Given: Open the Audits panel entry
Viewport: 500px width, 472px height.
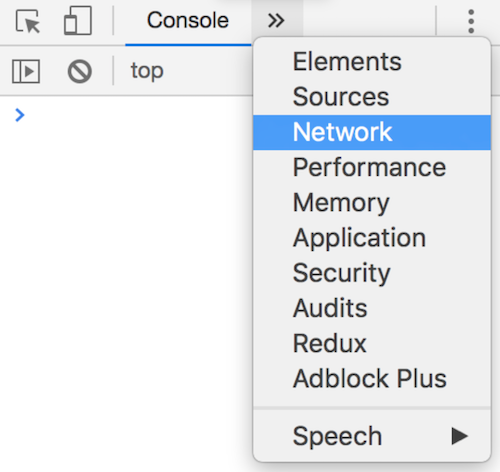Looking at the screenshot, I should [372, 308].
